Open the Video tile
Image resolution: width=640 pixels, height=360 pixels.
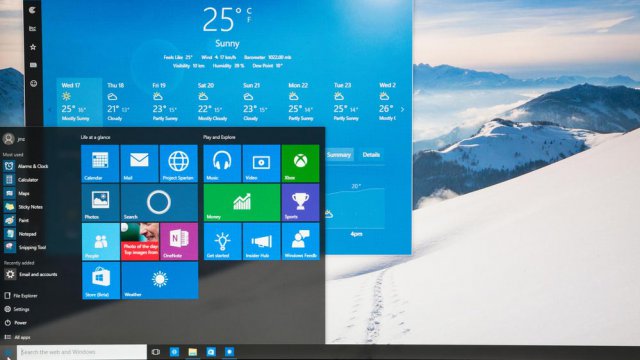(261, 163)
